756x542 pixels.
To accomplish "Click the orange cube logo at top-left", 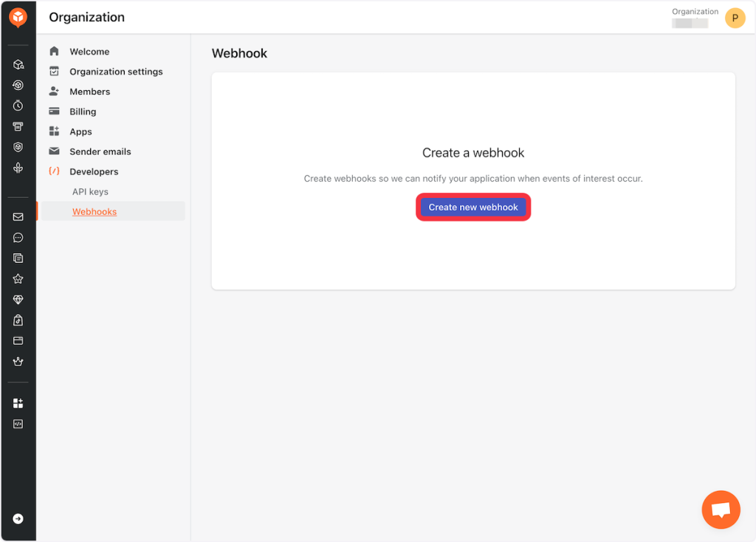I will pos(18,18).
